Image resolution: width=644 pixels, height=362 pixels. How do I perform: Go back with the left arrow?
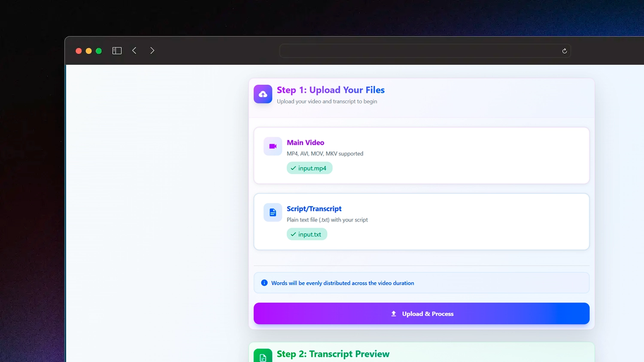[x=134, y=51]
